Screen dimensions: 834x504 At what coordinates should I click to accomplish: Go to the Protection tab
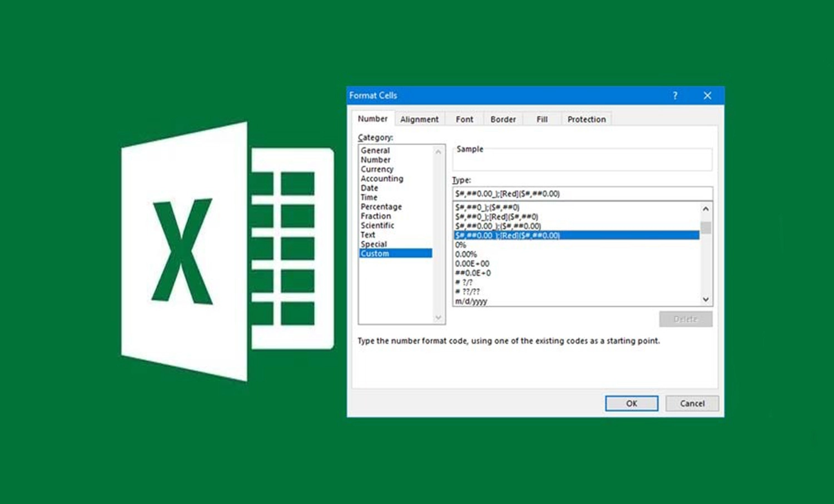point(587,119)
